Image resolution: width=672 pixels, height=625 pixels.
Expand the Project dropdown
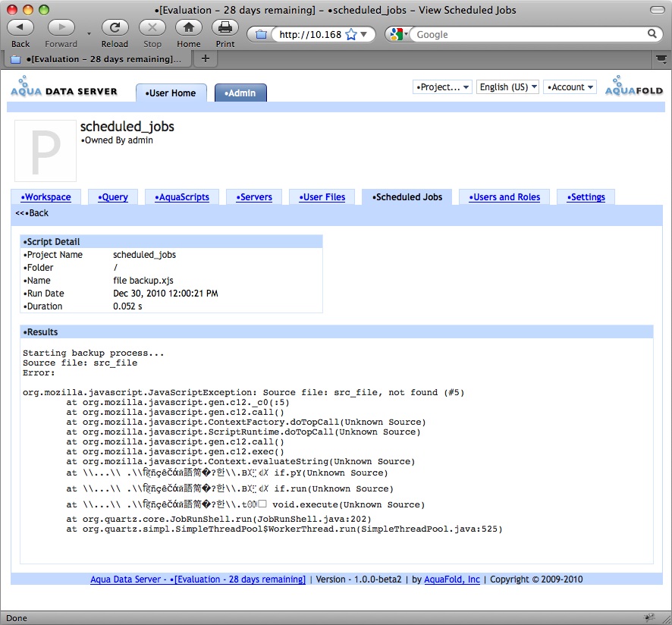(x=442, y=87)
